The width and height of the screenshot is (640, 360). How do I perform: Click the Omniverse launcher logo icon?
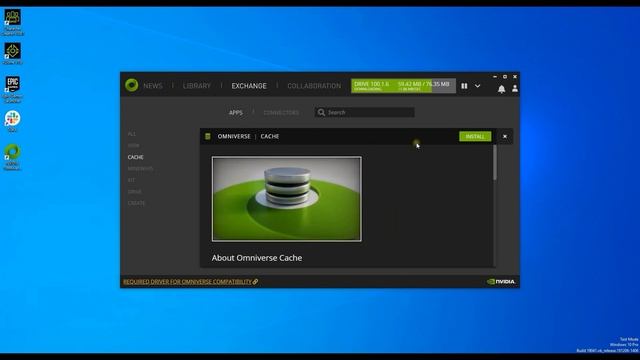[131, 85]
